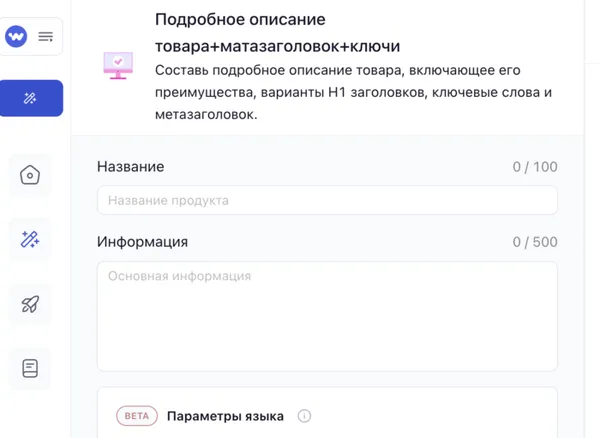This screenshot has width=600, height=438.
Task: Click the 0 / 100 character counter
Action: 535,167
